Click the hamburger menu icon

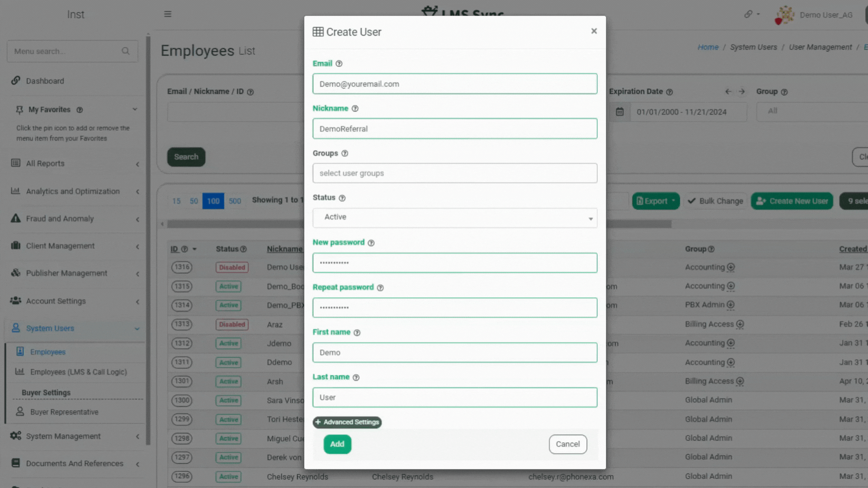tap(168, 14)
